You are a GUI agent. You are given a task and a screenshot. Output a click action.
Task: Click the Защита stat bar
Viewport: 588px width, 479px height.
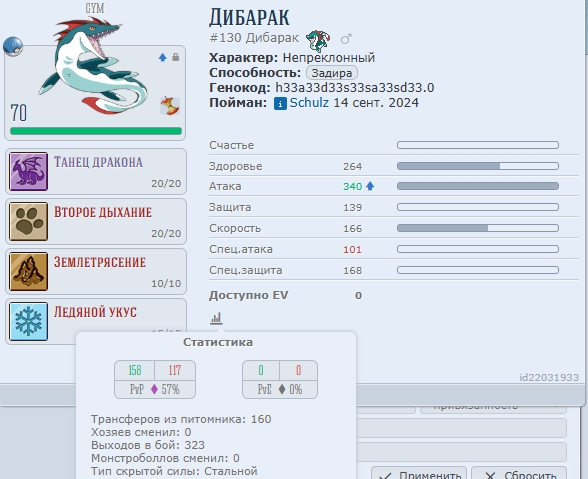[478, 207]
